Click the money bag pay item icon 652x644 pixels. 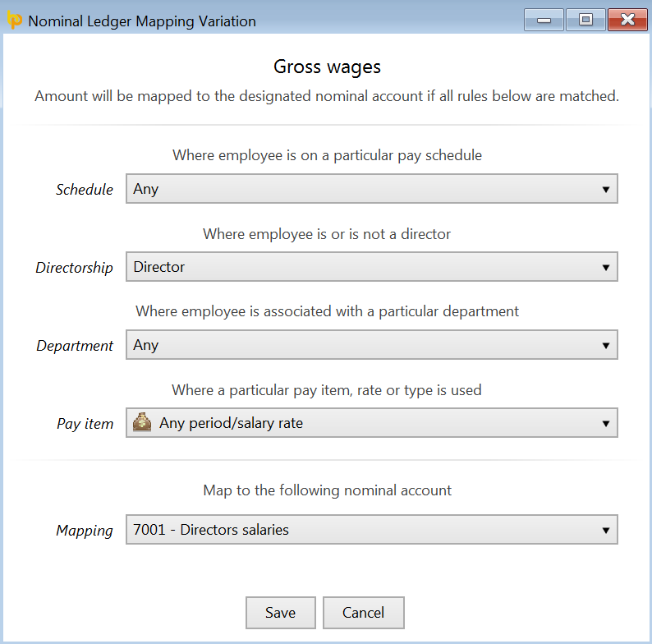142,422
